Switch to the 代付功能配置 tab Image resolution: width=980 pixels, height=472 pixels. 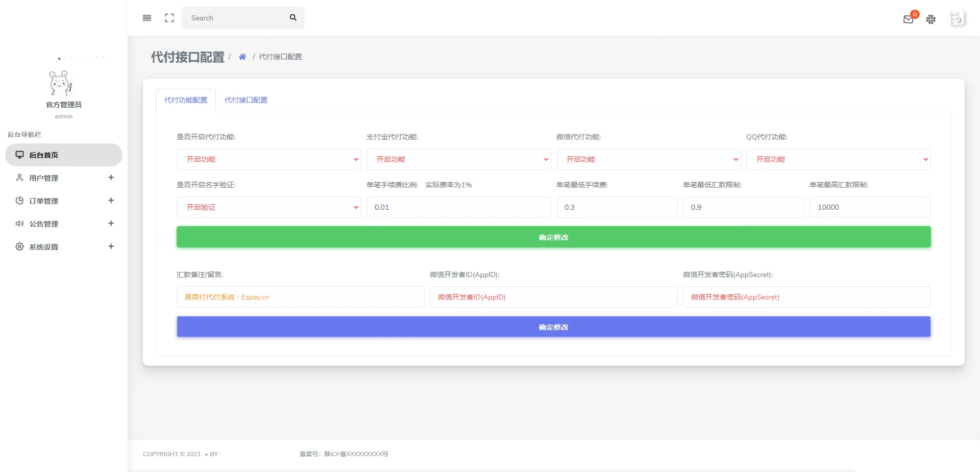click(186, 100)
